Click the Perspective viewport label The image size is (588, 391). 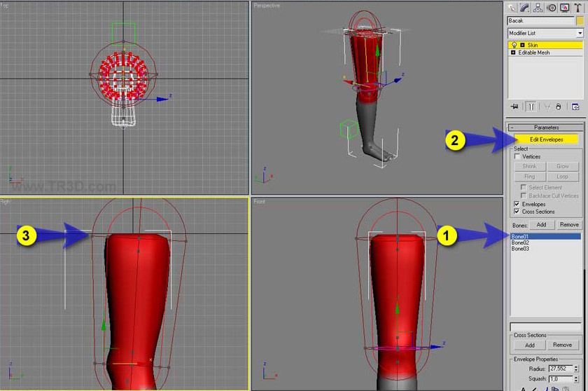[267, 5]
